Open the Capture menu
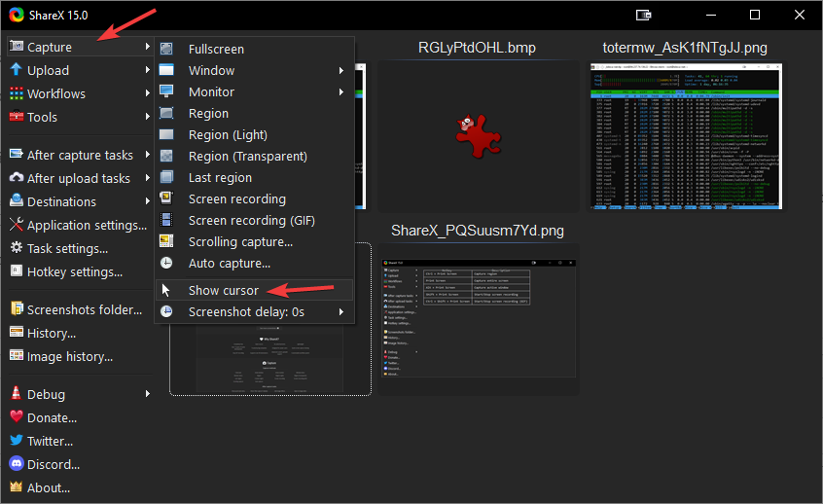This screenshot has height=504, width=823. coord(81,47)
